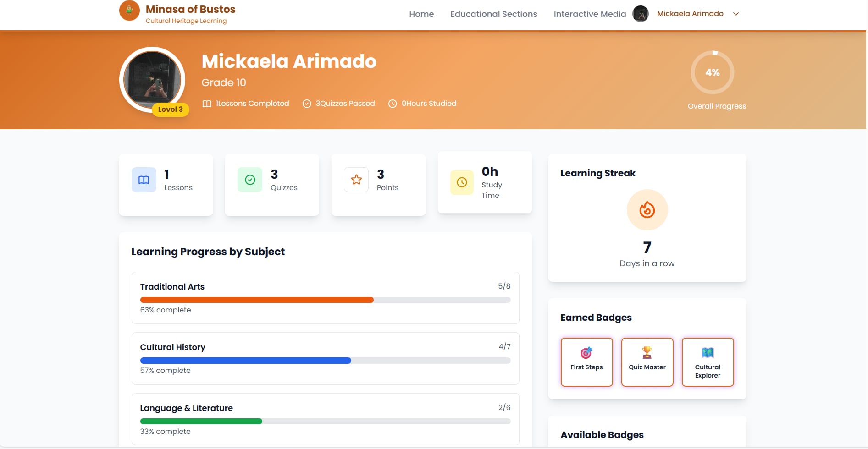This screenshot has width=868, height=449.
Task: Click the Grade 10 text
Action: [x=224, y=82]
